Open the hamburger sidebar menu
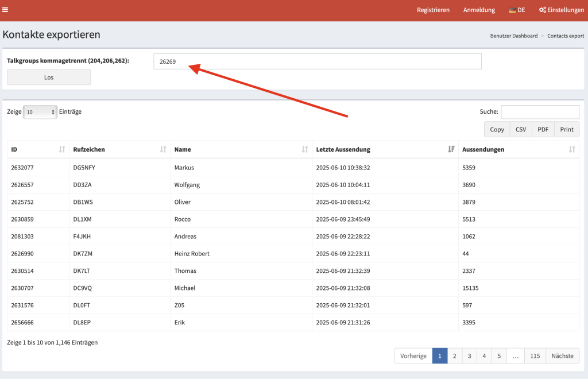The width and height of the screenshot is (588, 379). point(5,10)
